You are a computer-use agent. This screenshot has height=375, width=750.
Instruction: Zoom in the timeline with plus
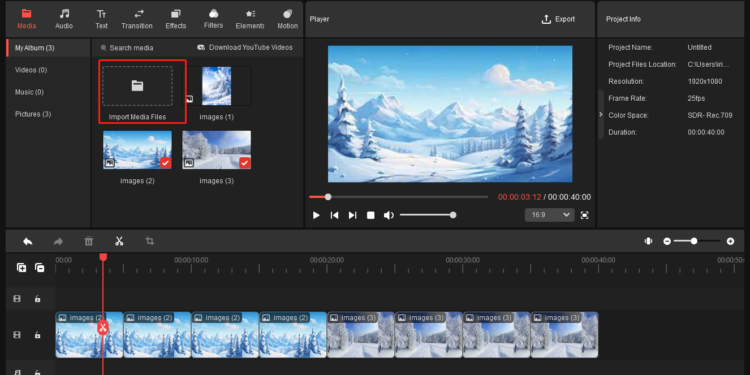tap(730, 242)
